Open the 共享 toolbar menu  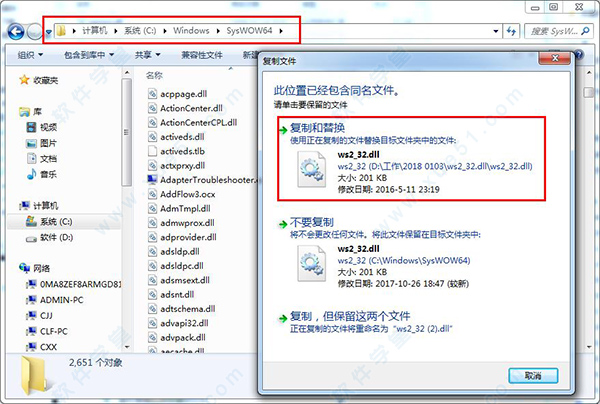click(147, 55)
